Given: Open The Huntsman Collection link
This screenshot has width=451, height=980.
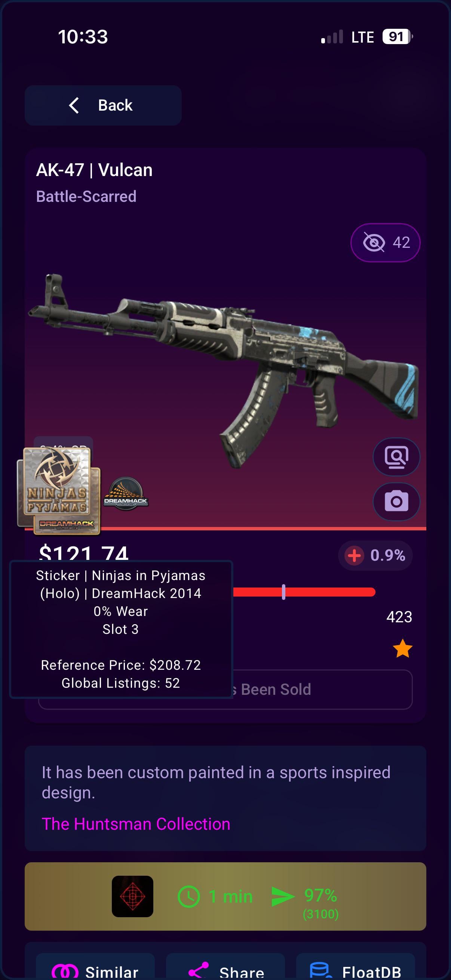Looking at the screenshot, I should pos(136,824).
